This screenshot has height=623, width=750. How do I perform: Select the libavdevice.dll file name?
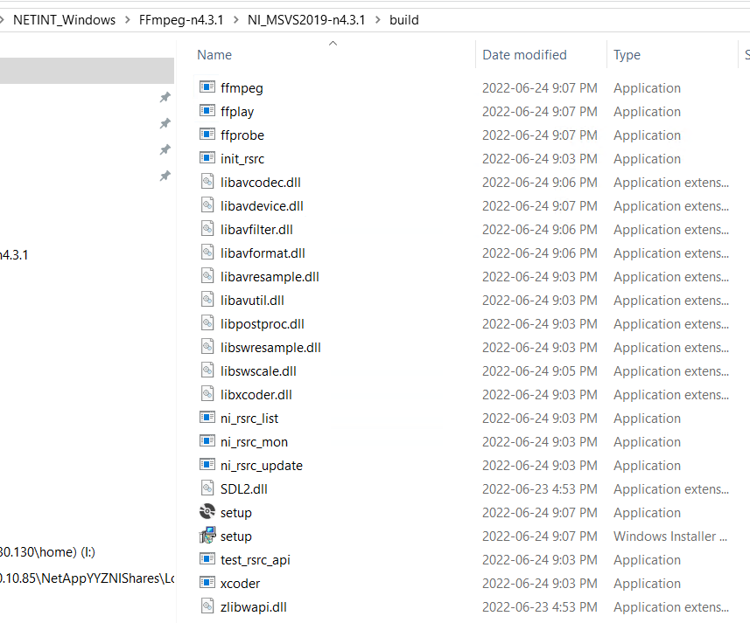click(262, 206)
